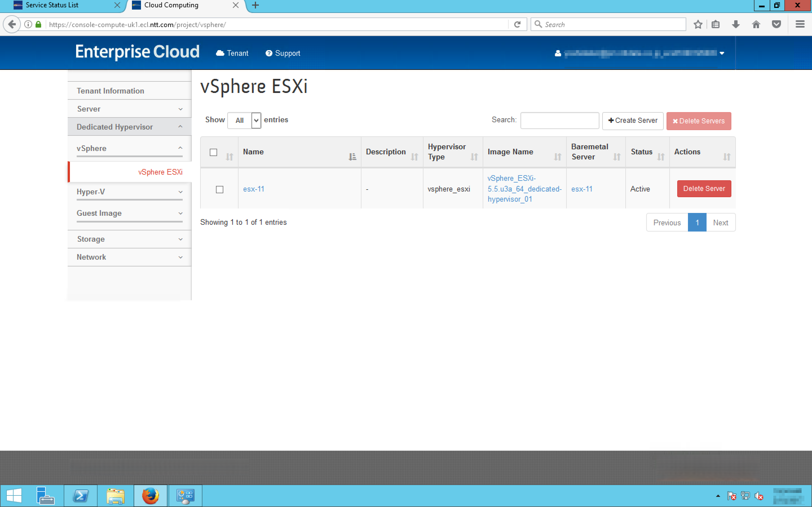Click the Create Server button
The width and height of the screenshot is (812, 507).
point(632,121)
